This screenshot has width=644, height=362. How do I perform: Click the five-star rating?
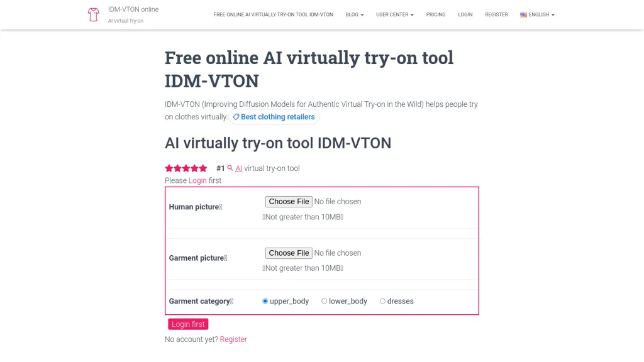(186, 168)
